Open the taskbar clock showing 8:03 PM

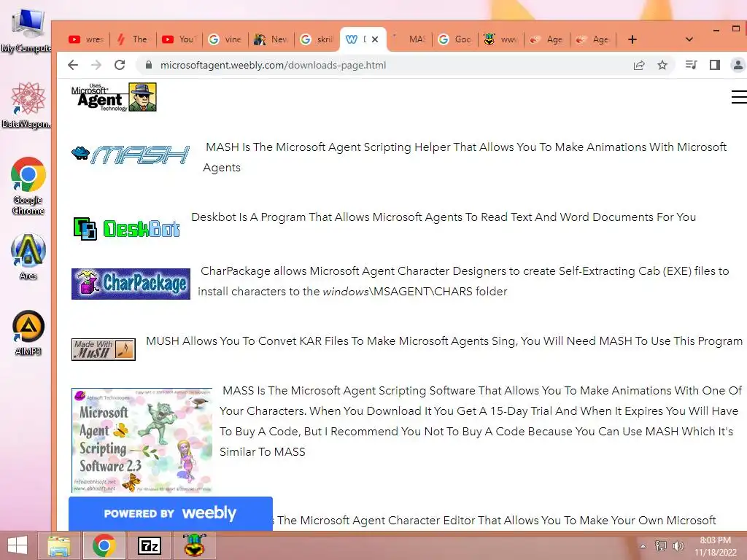coord(715,546)
